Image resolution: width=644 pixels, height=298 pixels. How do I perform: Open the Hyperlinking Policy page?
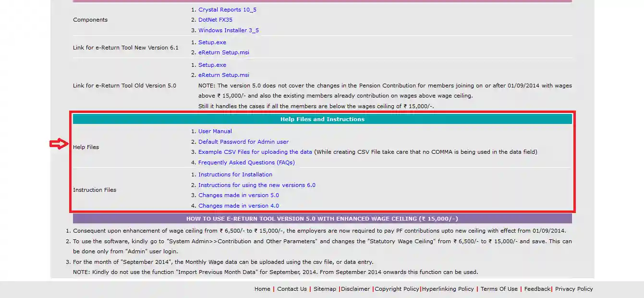pyautogui.click(x=448, y=289)
